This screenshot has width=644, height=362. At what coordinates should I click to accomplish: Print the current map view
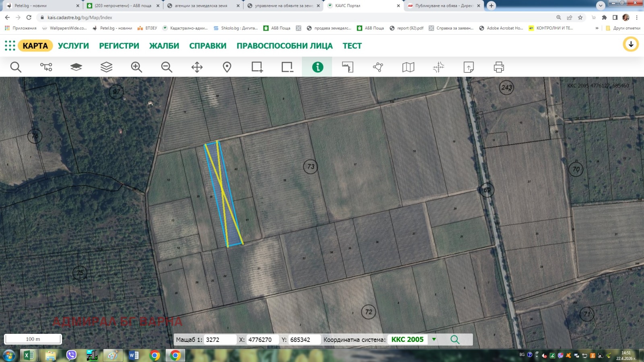[499, 67]
